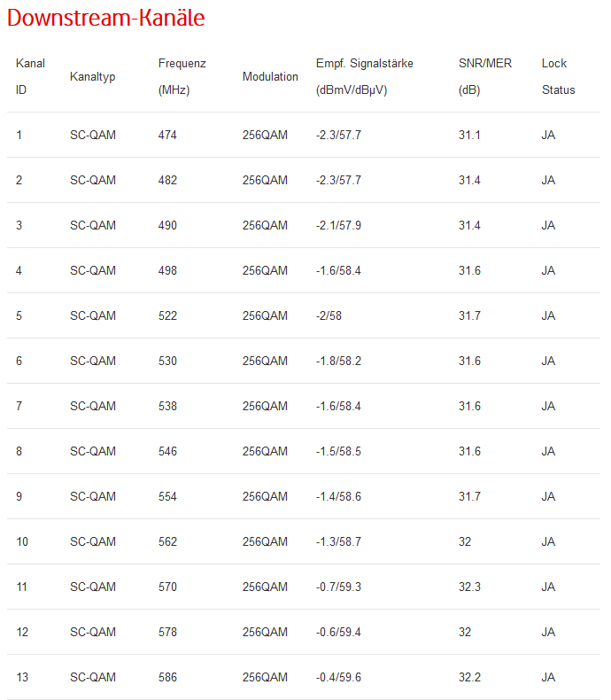The width and height of the screenshot is (611, 700).
Task: Click the SNR/MER (dB) column header
Action: [x=485, y=76]
